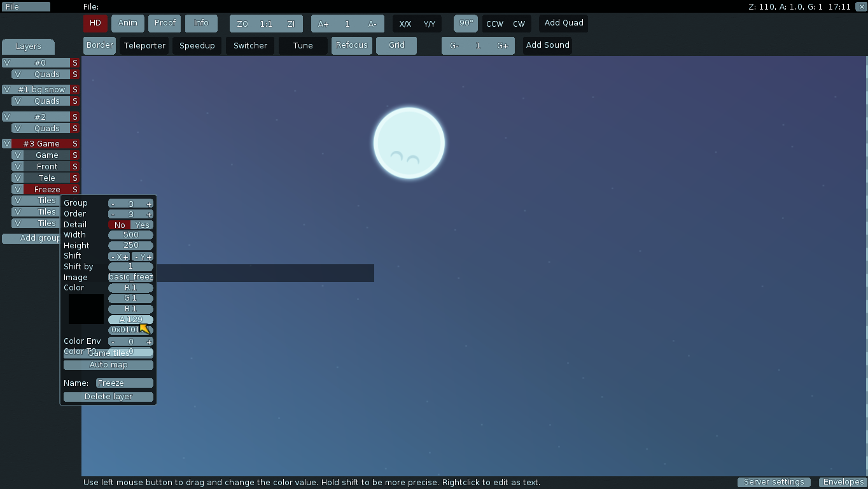This screenshot has width=868, height=489.
Task: Click the alpha A 129 color value
Action: pyautogui.click(x=130, y=320)
